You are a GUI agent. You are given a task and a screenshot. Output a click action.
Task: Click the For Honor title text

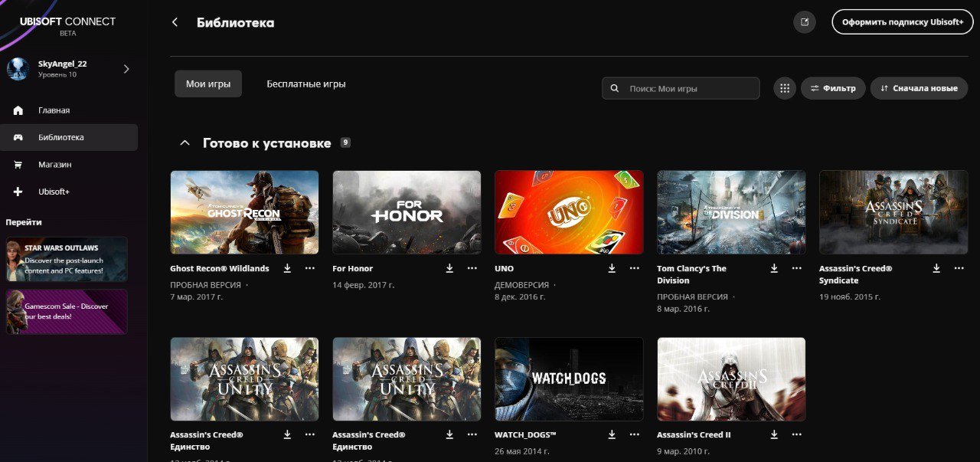(352, 269)
